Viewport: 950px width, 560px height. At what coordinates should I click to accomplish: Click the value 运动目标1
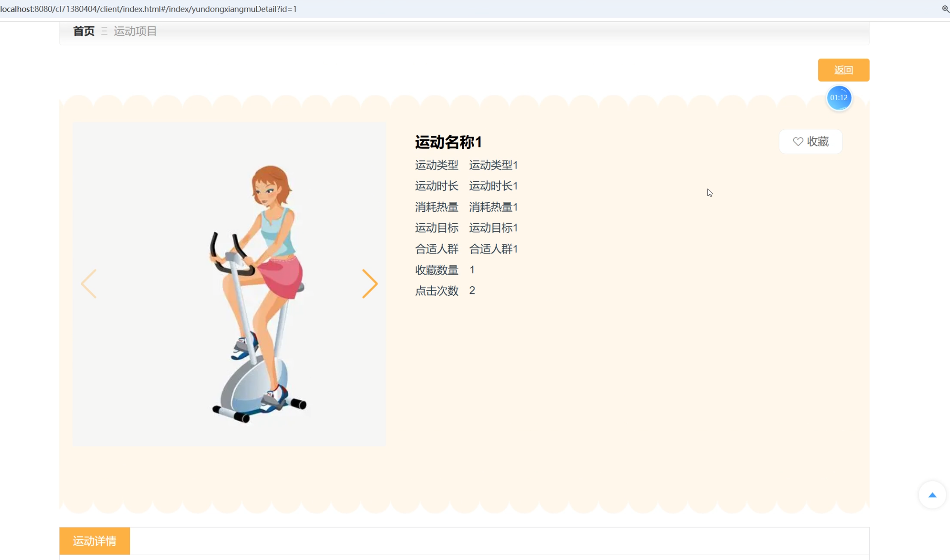pos(493,228)
